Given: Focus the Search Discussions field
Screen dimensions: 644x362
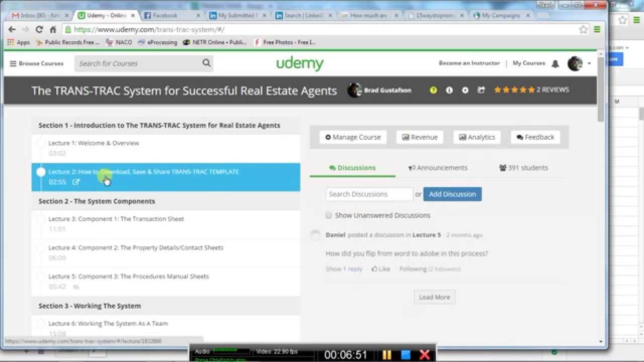Looking at the screenshot, I should (x=369, y=194).
